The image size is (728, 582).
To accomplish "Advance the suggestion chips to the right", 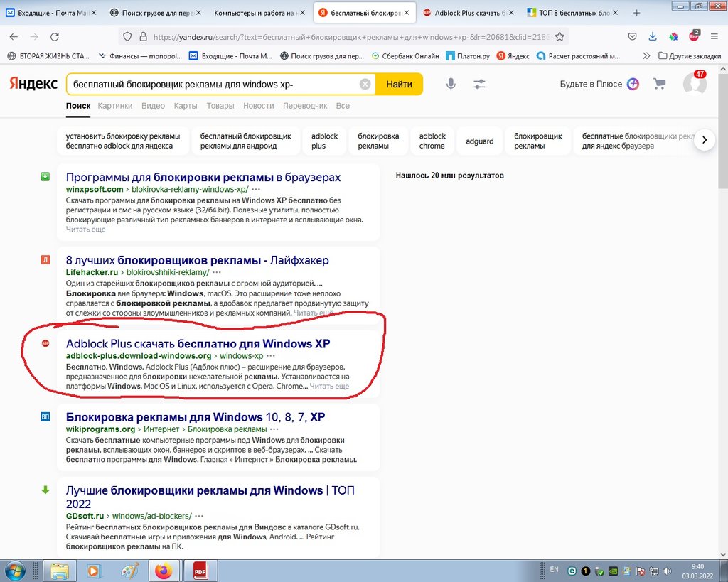I will click(705, 140).
